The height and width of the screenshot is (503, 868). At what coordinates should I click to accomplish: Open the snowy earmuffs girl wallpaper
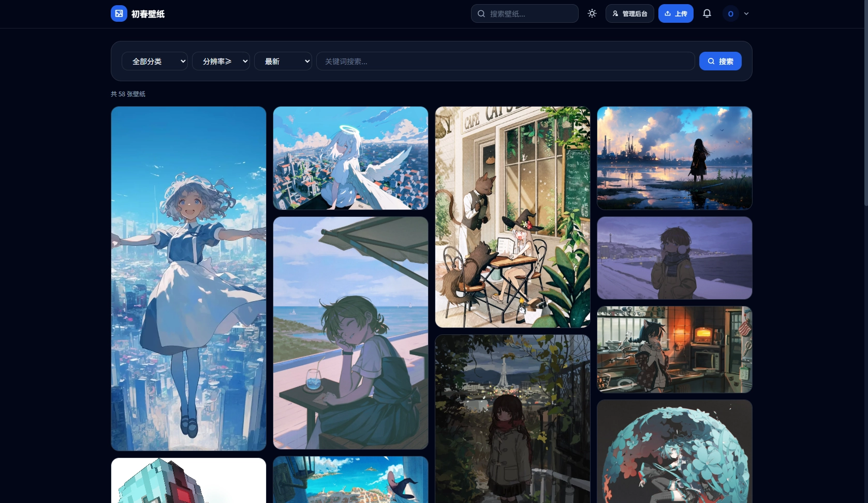(674, 258)
